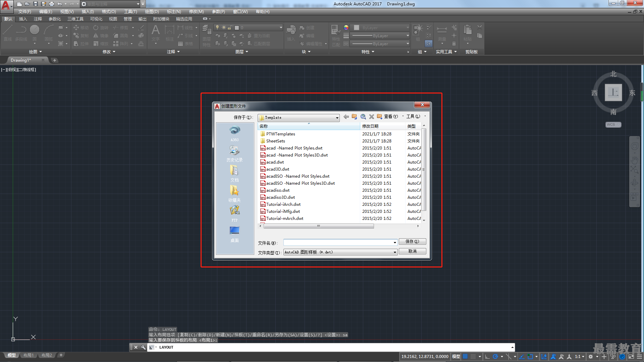
Task: Sort files by 修改日期 column header
Action: click(x=382, y=126)
